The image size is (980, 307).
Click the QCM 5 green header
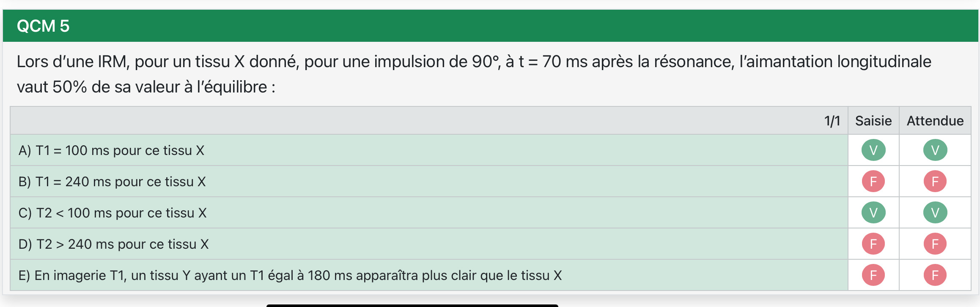coord(43,26)
